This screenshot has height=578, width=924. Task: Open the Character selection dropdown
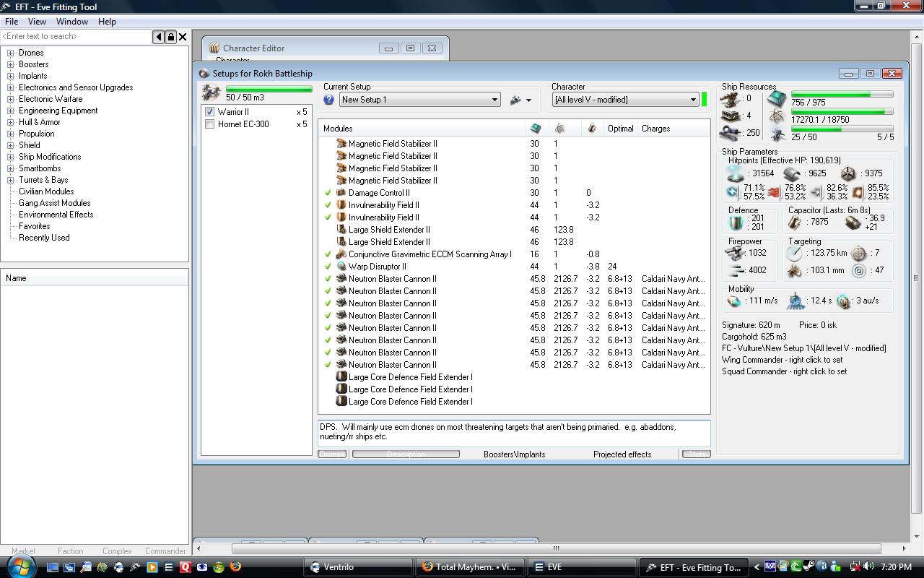(x=692, y=100)
